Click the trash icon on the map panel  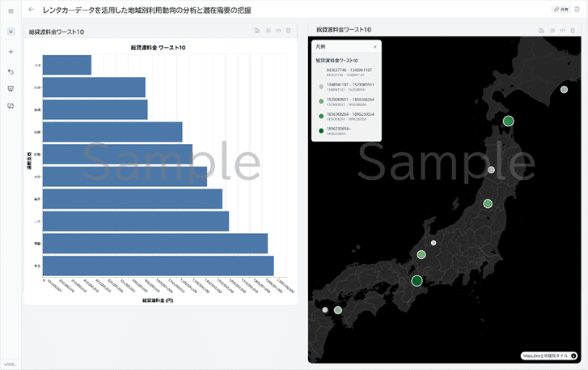tap(573, 31)
